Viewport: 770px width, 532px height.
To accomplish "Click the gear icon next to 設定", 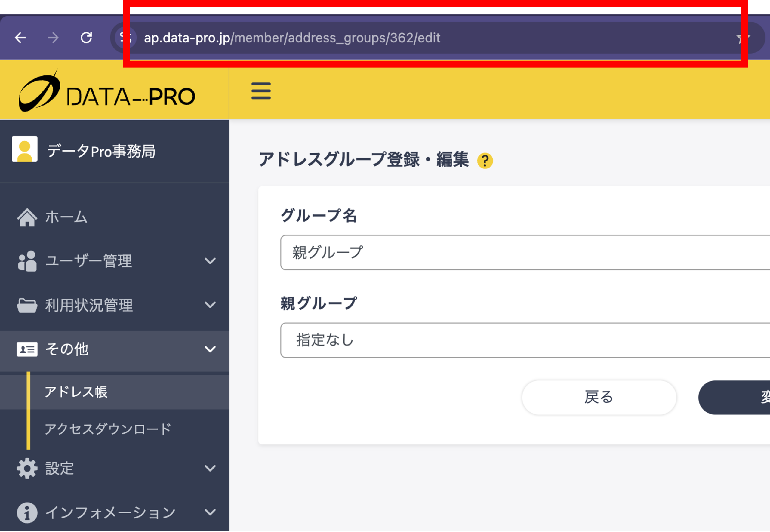I will point(27,468).
